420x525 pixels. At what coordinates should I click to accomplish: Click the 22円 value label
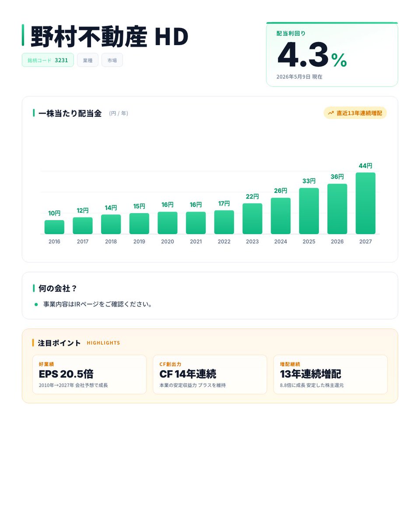coord(252,196)
